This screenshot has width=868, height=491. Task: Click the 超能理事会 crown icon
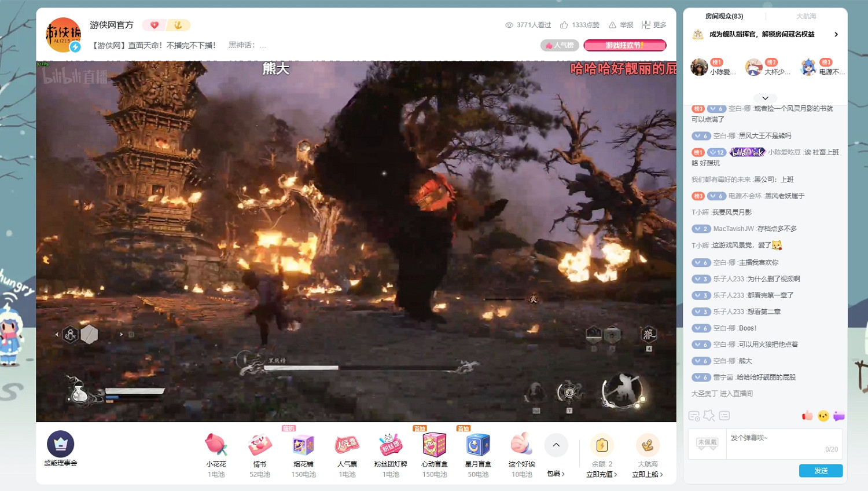click(61, 444)
